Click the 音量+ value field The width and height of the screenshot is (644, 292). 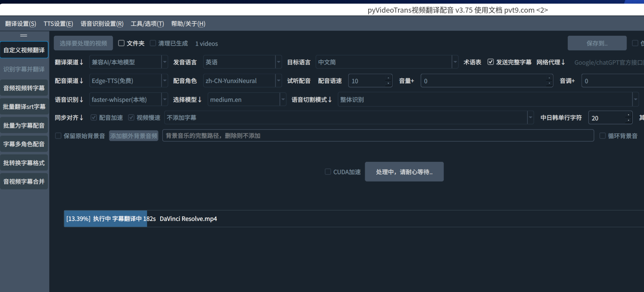487,81
